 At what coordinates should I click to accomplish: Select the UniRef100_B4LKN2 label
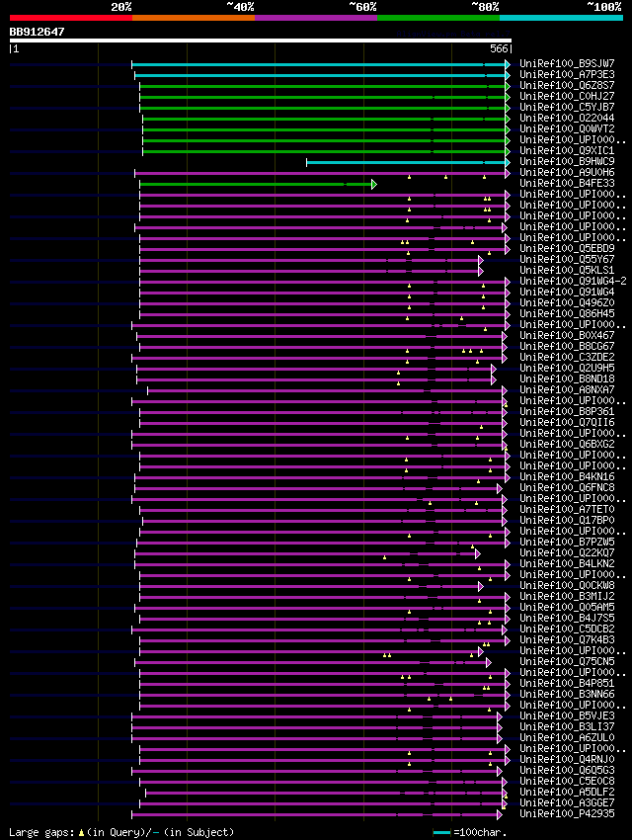click(567, 563)
